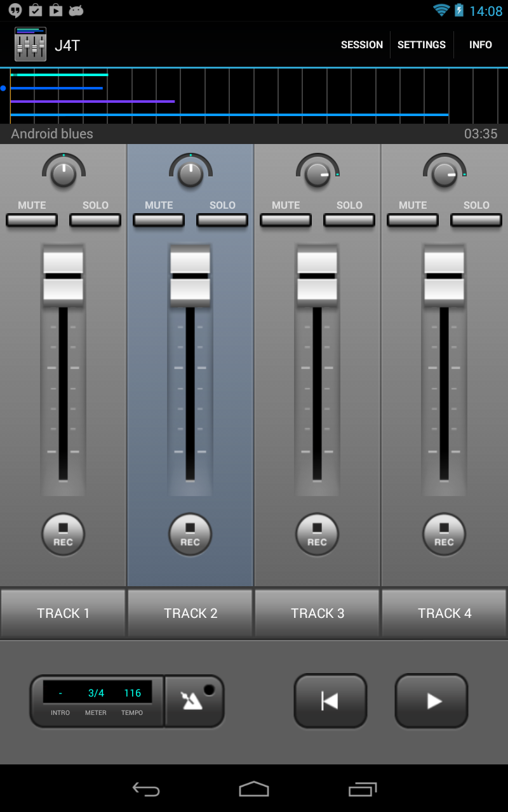
Task: Toggle the metronome icon button
Action: 194,700
